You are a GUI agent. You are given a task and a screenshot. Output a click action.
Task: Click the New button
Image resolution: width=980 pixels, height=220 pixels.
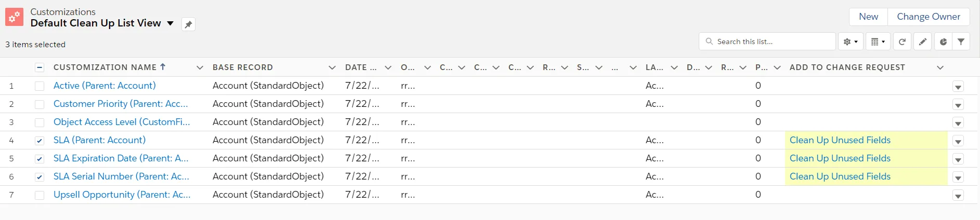pyautogui.click(x=868, y=17)
